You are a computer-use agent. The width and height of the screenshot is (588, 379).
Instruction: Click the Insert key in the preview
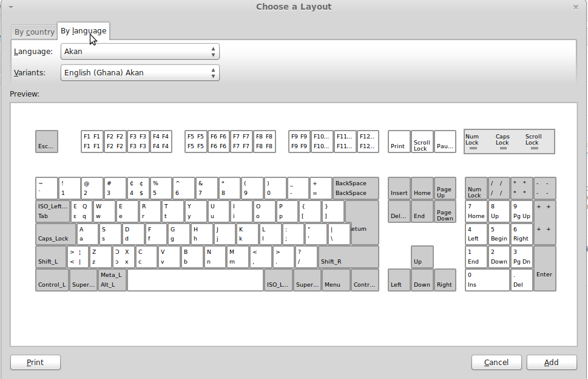point(399,188)
